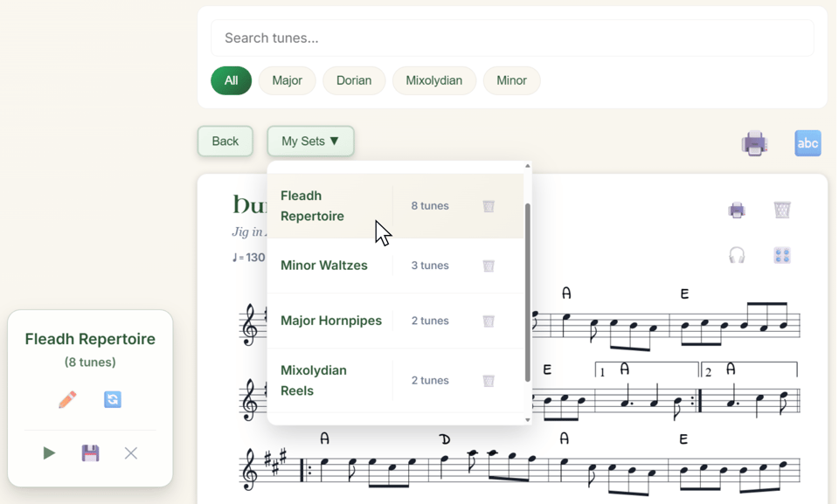Open the Mixolydian Reels set
Screen dimensions: 839x504
click(x=314, y=380)
